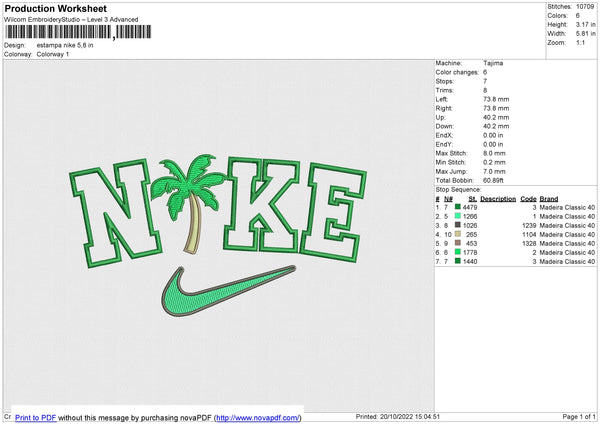Click the Trims label
This screenshot has width=600, height=424.
(x=444, y=90)
